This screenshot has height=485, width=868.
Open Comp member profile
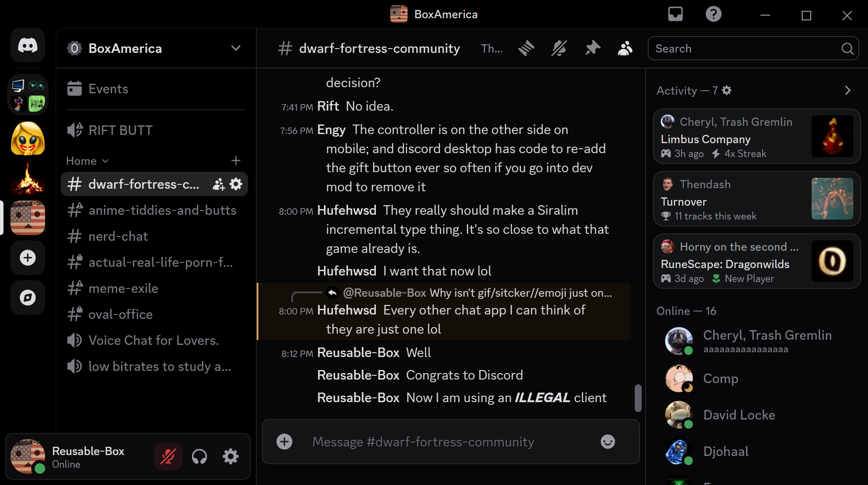(x=757, y=378)
